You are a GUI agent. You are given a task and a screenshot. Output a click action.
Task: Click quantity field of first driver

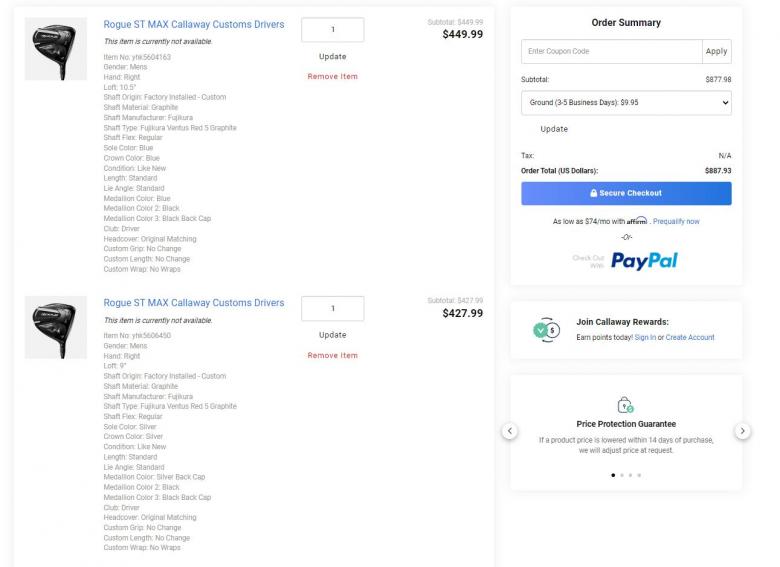coord(332,30)
